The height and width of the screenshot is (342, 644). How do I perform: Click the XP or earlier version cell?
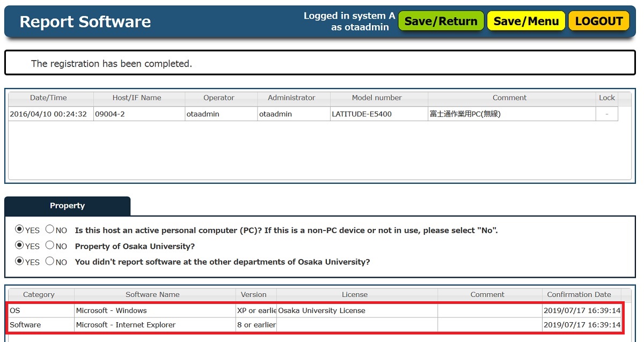pyautogui.click(x=256, y=310)
